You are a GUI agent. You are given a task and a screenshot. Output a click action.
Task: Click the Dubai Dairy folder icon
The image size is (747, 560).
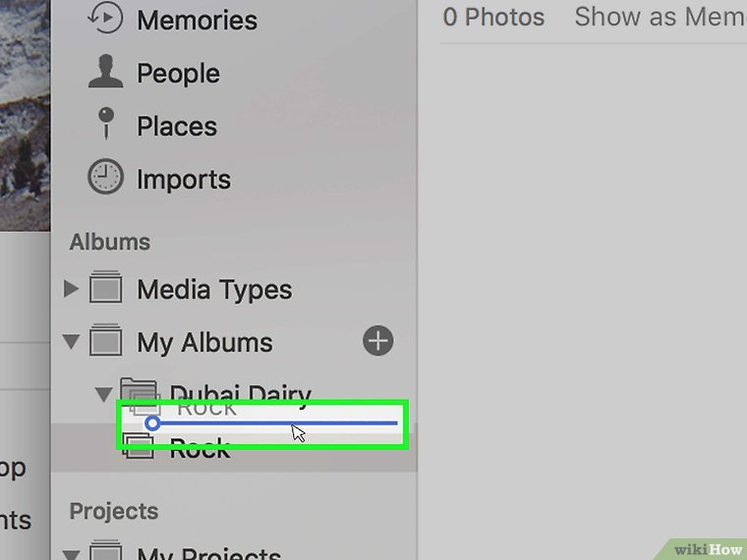(x=136, y=392)
